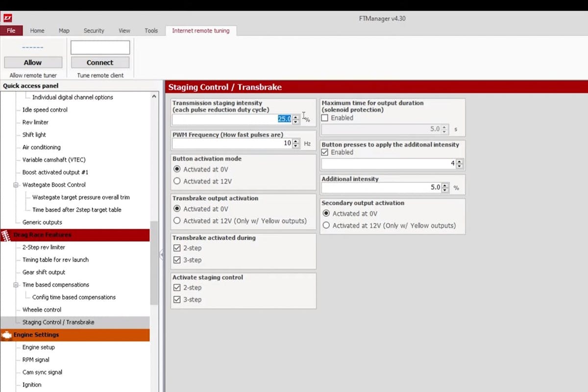This screenshot has height=392, width=588.
Task: Collapse the Time based compensations tree node
Action: [16, 285]
